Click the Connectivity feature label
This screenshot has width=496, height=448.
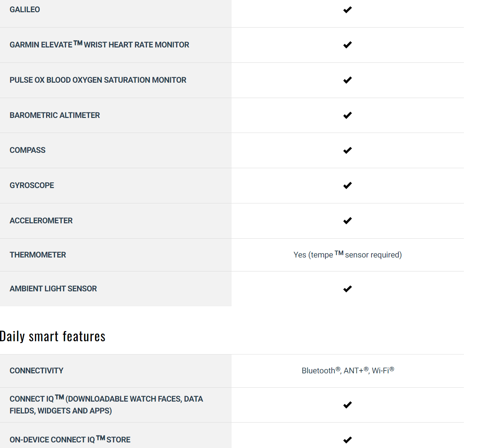(36, 371)
